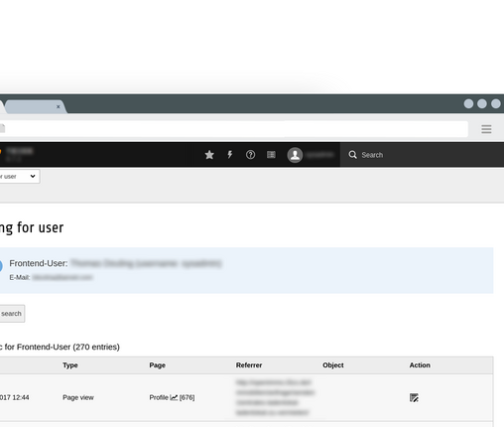This screenshot has width=504, height=427.
Task: Open the flush caches lightning icon
Action: coord(230,155)
